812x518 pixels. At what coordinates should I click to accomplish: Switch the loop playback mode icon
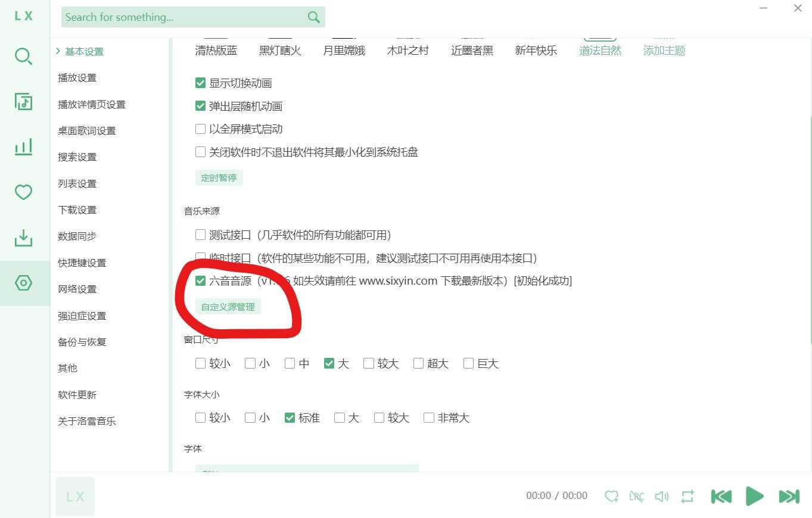click(x=687, y=496)
